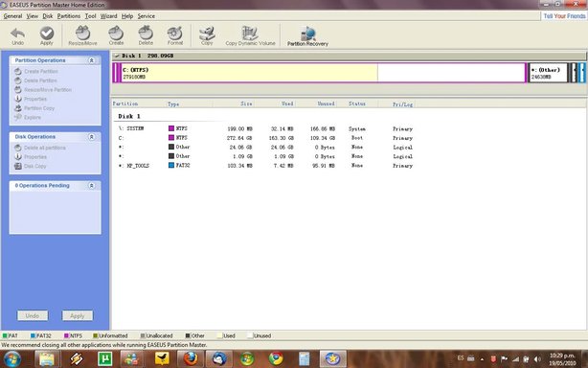The image size is (588, 368).
Task: Collapse the Partition Operations panel
Action: [91, 60]
